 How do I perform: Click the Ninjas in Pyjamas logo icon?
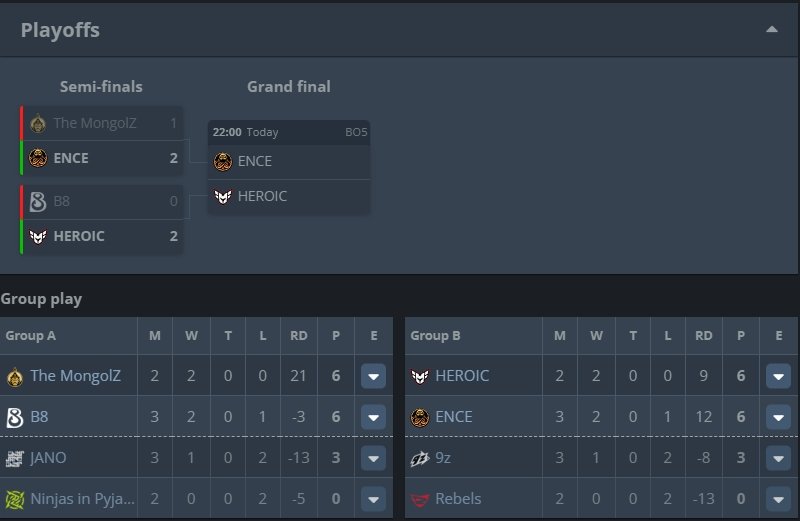click(15, 499)
